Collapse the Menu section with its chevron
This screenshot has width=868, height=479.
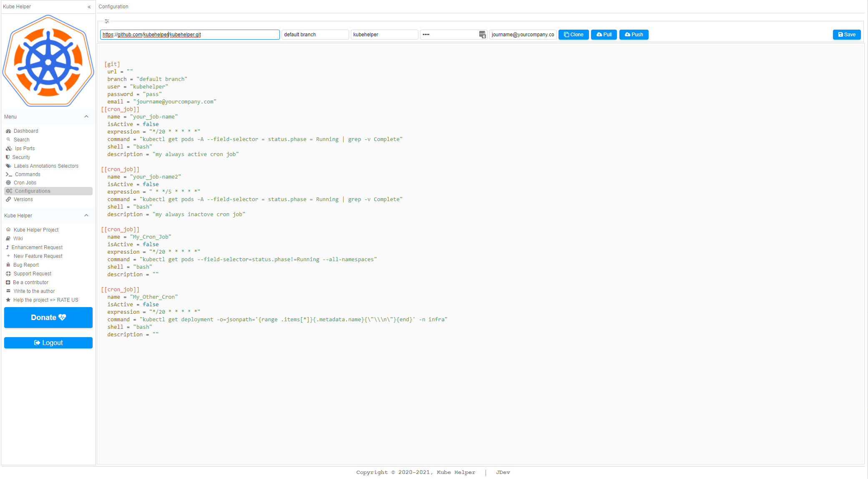[x=86, y=116]
